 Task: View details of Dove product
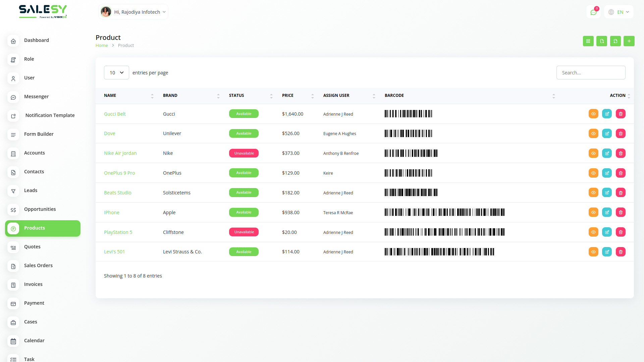pyautogui.click(x=593, y=134)
